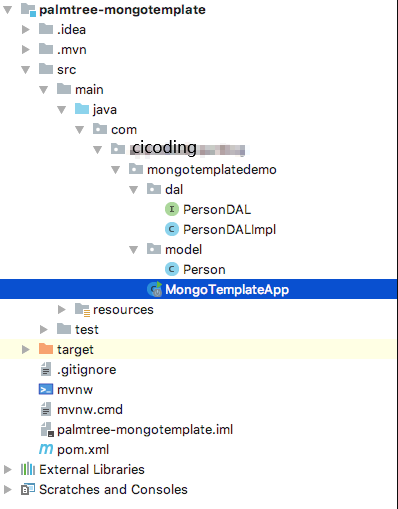Click the mvnw shell script icon
The height and width of the screenshot is (509, 398).
pyautogui.click(x=46, y=389)
